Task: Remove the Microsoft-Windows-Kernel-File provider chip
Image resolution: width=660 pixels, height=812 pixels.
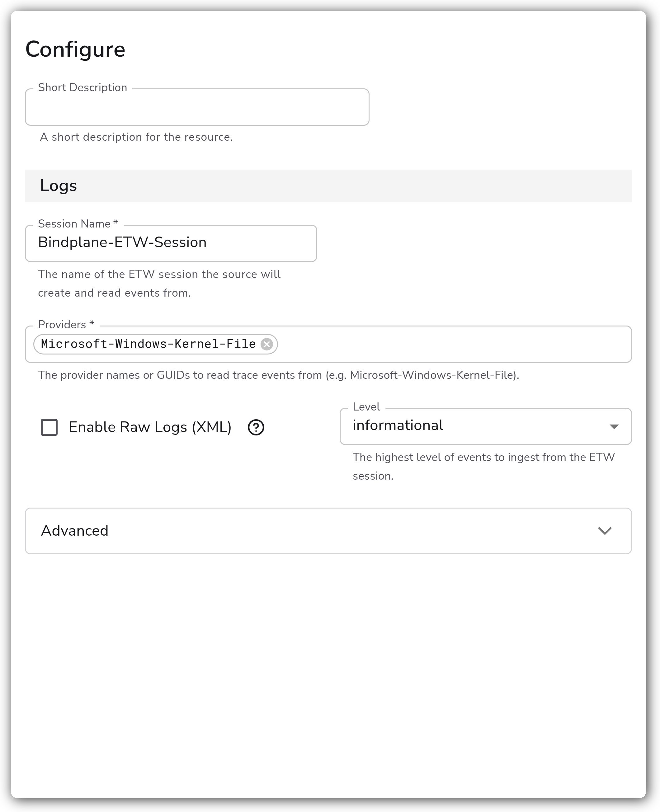Action: pos(267,344)
